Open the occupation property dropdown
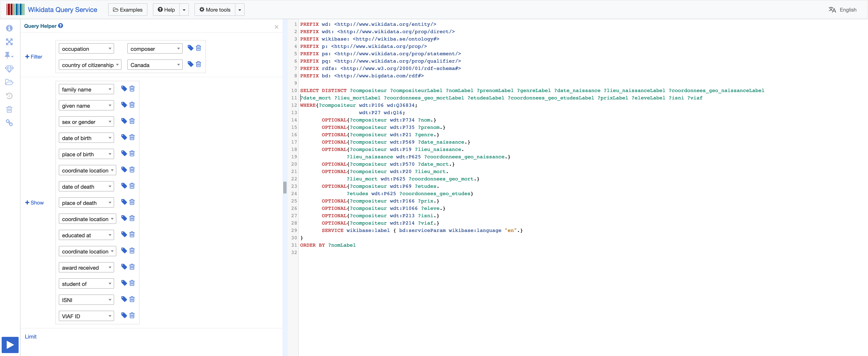 tap(86, 49)
